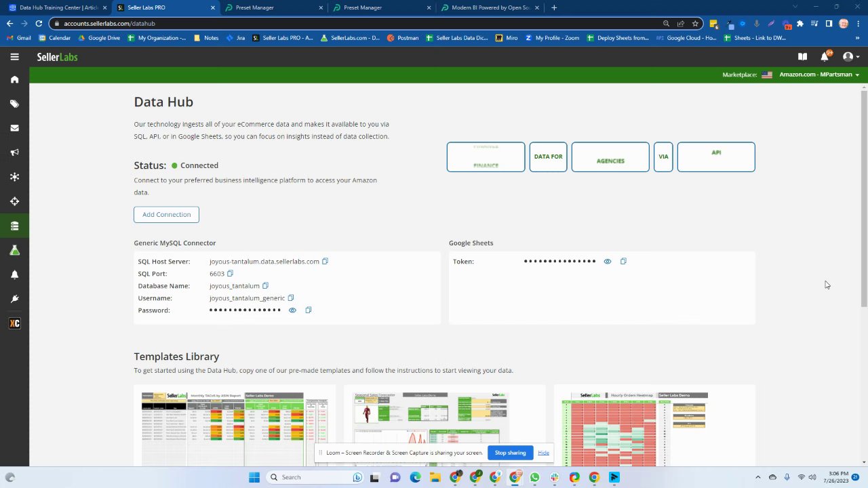Open the flask lab icon in sidebar

(14, 250)
